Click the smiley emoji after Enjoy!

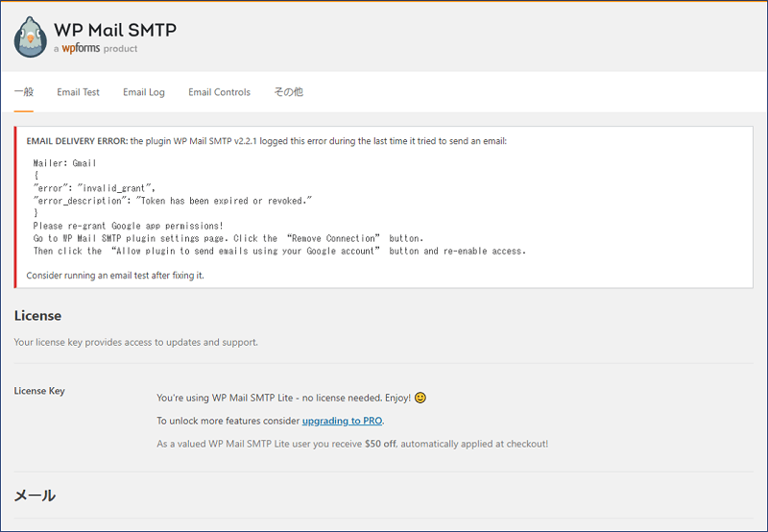420,398
